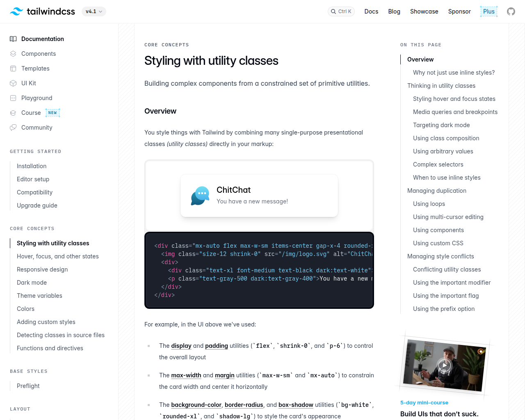This screenshot has height=420, width=525.
Task: Expand the Managing style conflicts section
Action: pos(441,256)
